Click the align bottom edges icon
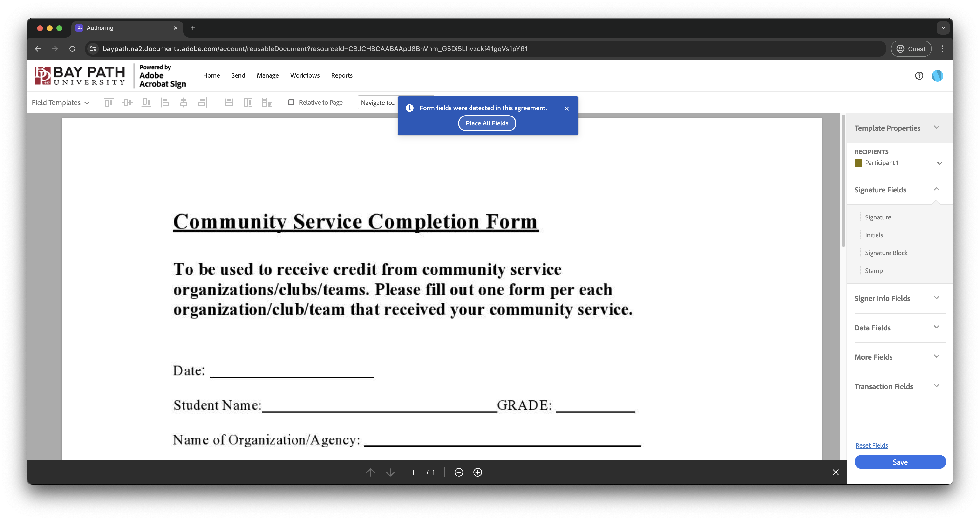The height and width of the screenshot is (520, 980). click(146, 102)
